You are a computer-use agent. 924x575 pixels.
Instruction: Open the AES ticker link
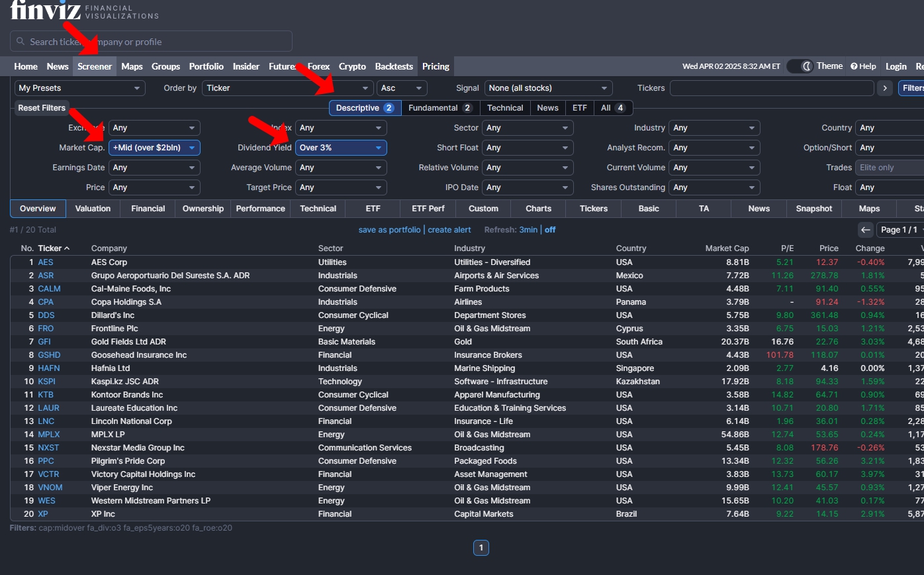pyautogui.click(x=46, y=262)
